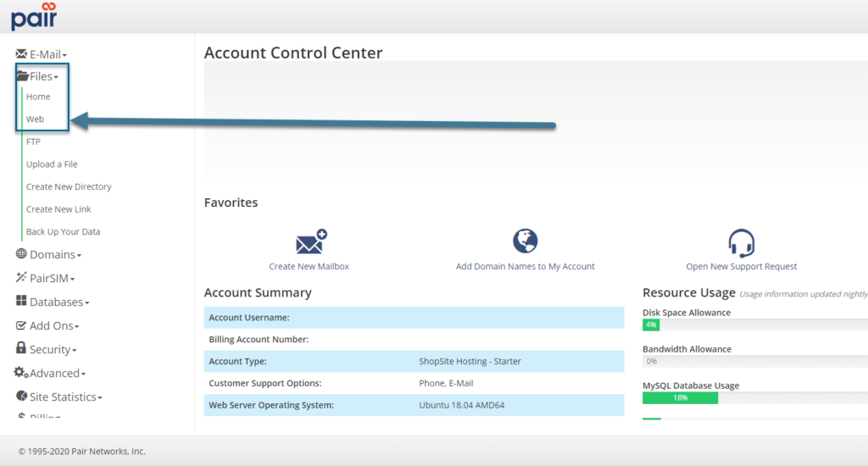Click the grid icon beside Databases
The height and width of the screenshot is (466, 868).
pyautogui.click(x=21, y=301)
